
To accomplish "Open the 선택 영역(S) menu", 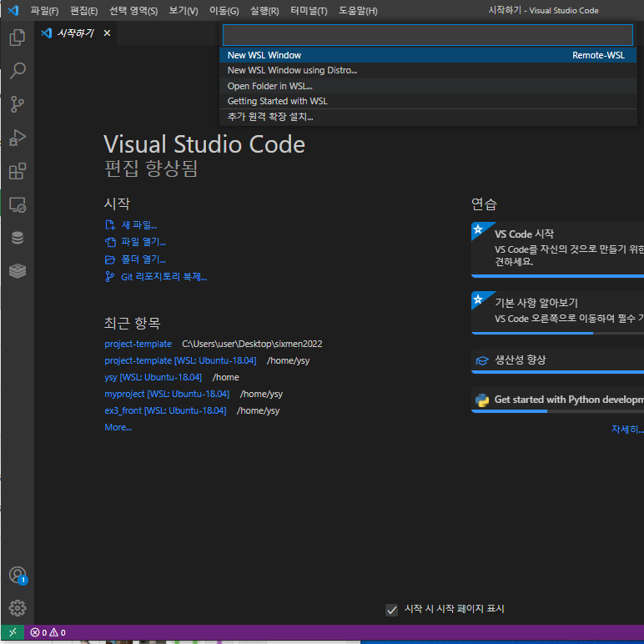I will tap(133, 11).
